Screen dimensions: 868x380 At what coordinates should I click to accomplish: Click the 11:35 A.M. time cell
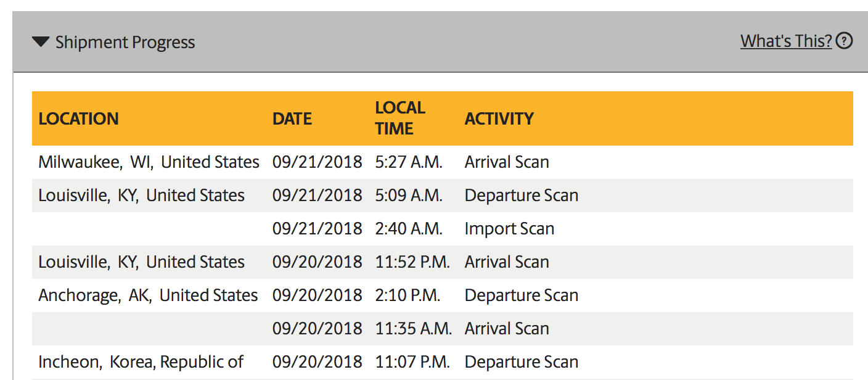point(414,329)
